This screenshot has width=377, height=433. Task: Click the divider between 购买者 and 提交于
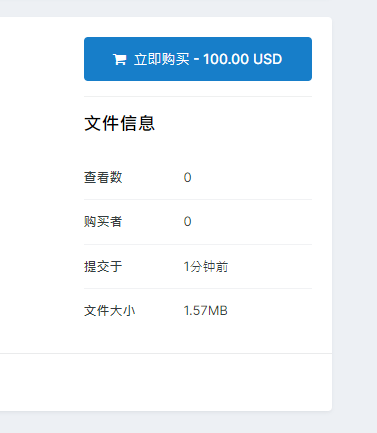pyautogui.click(x=198, y=244)
